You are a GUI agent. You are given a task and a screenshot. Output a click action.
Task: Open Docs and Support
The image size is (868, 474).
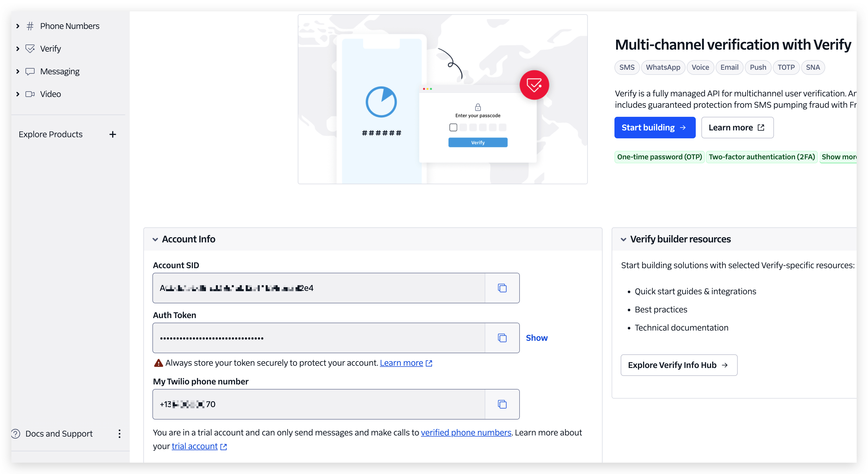coord(59,433)
